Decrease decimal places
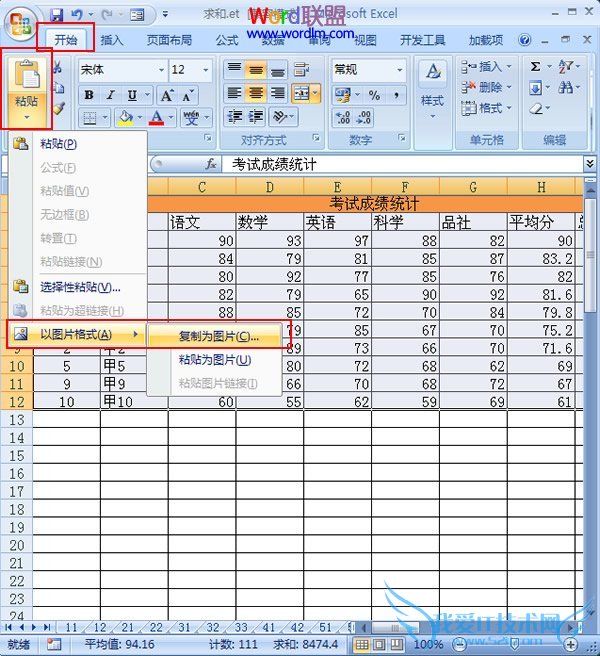Screen dimensions: 600x656 363,118
